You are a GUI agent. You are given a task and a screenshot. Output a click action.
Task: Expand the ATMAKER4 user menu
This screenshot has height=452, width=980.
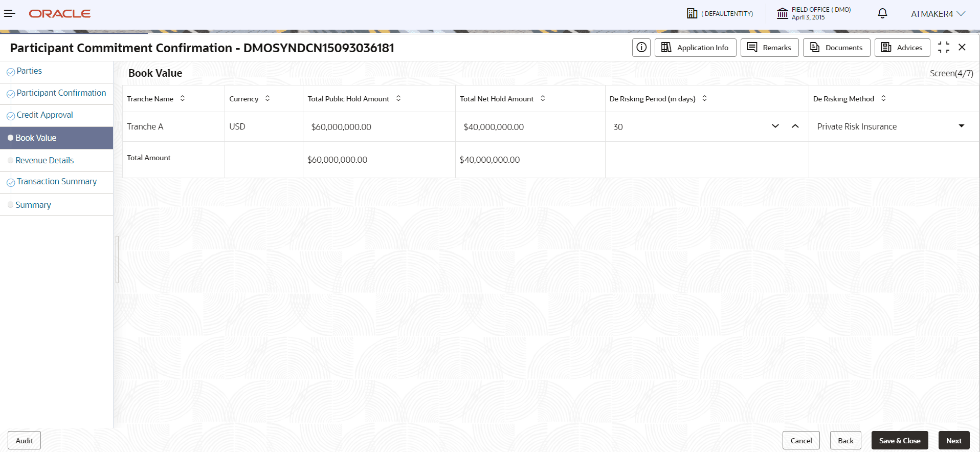coord(938,14)
